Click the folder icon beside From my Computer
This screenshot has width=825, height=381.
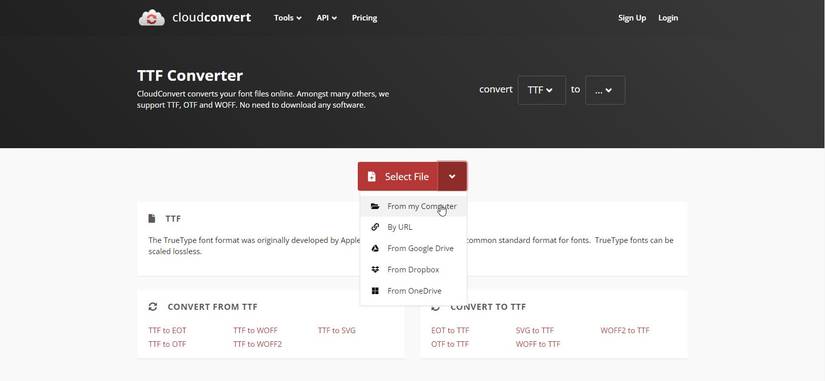click(375, 206)
